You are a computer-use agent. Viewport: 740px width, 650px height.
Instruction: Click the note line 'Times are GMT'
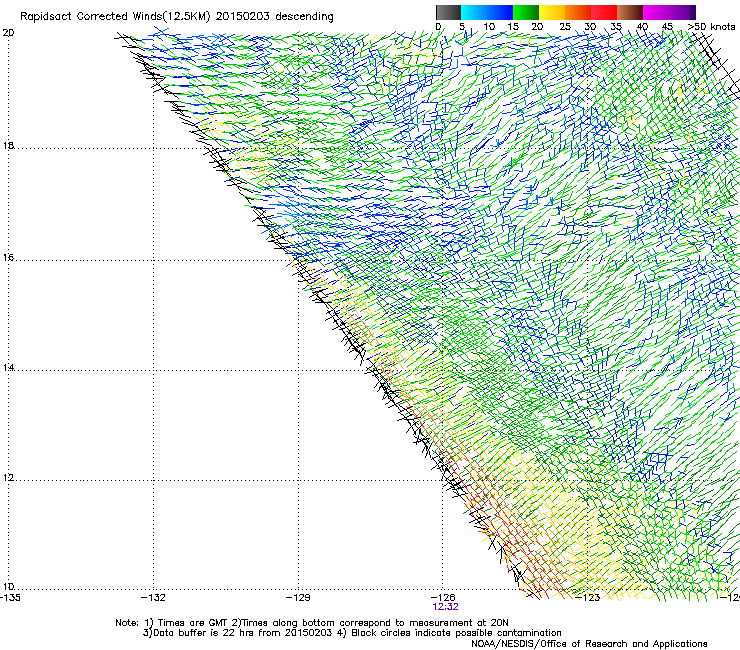193,623
